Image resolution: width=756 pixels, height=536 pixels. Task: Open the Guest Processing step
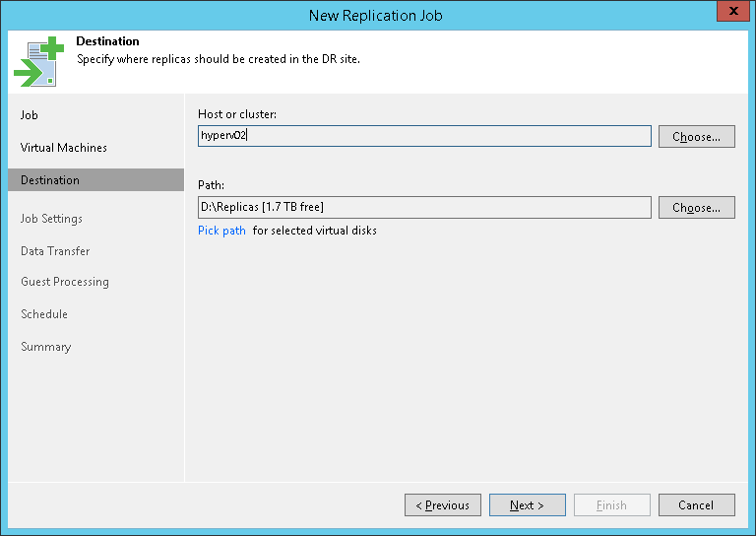coord(65,282)
